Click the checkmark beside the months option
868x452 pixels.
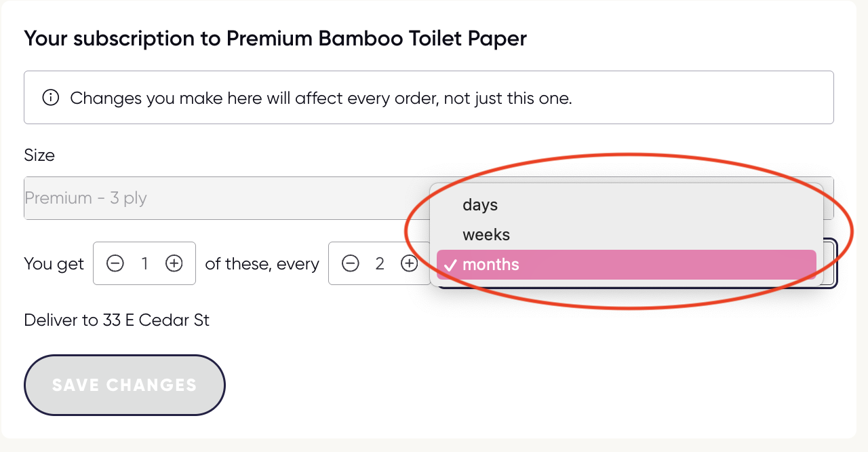tap(450, 265)
